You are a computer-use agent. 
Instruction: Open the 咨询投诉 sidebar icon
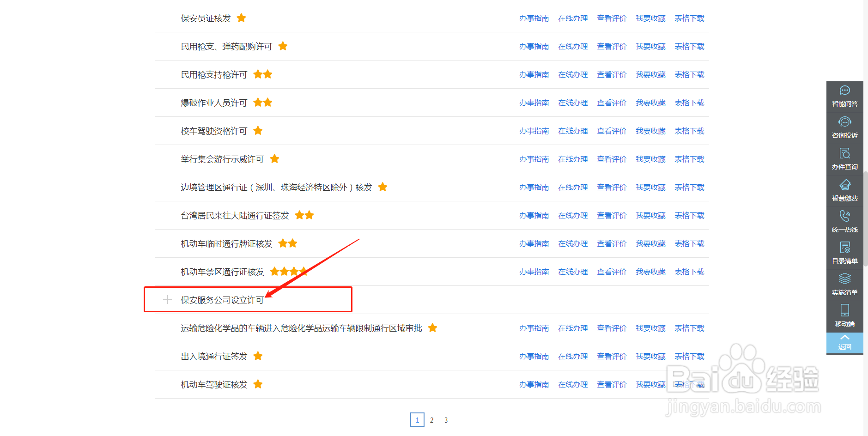[x=844, y=127]
